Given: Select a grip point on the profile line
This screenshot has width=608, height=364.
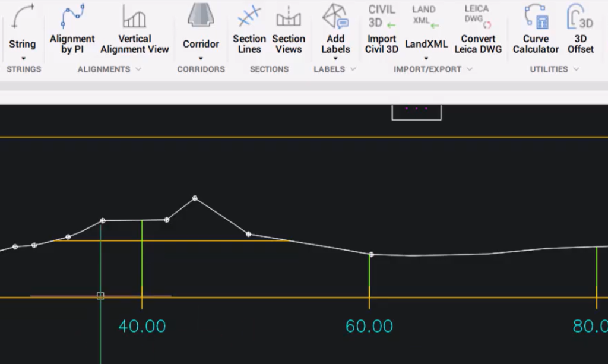Looking at the screenshot, I should click(195, 198).
